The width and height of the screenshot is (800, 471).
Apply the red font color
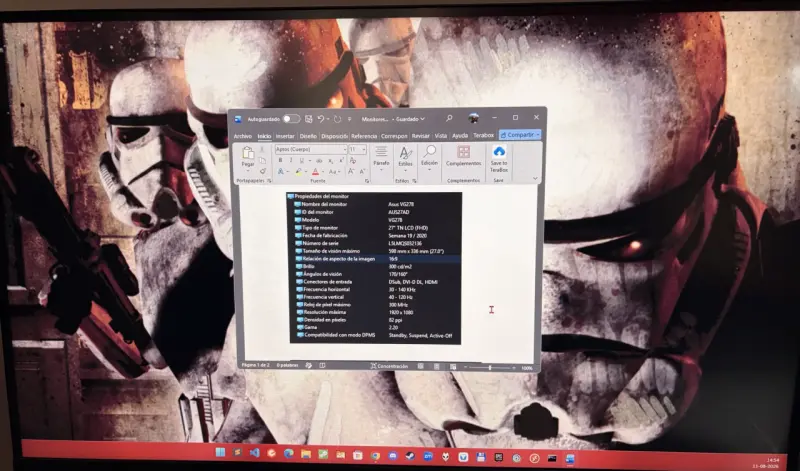[x=315, y=171]
